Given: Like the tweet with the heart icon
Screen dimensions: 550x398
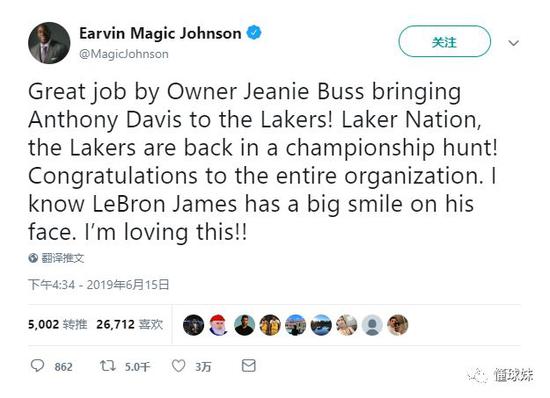Looking at the screenshot, I should pyautogui.click(x=179, y=366).
